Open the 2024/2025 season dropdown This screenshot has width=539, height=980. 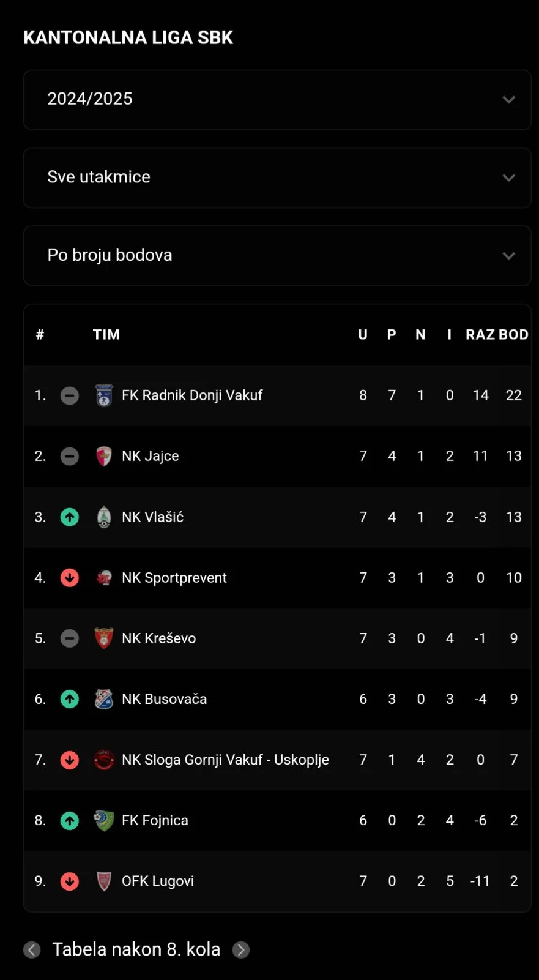point(277,100)
